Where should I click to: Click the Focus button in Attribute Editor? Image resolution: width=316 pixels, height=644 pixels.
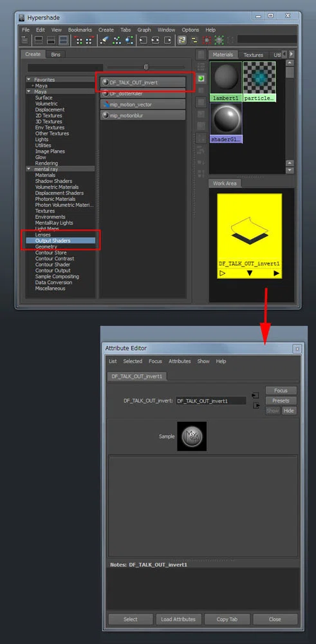281,391
